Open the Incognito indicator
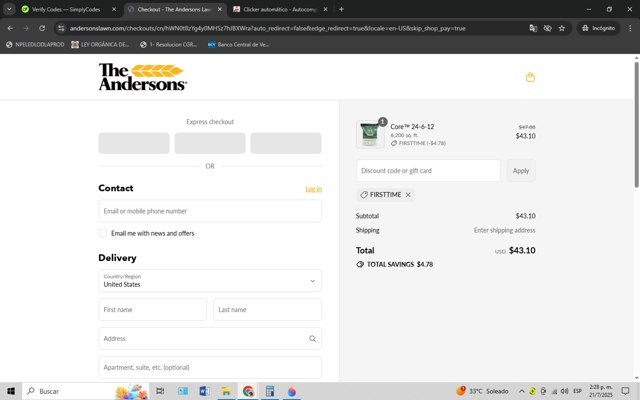Viewport: 640px width, 400px height. [x=598, y=28]
